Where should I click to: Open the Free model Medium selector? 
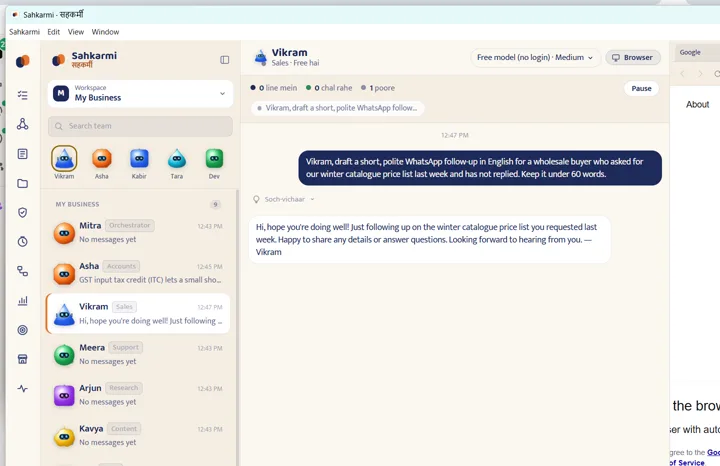click(535, 57)
